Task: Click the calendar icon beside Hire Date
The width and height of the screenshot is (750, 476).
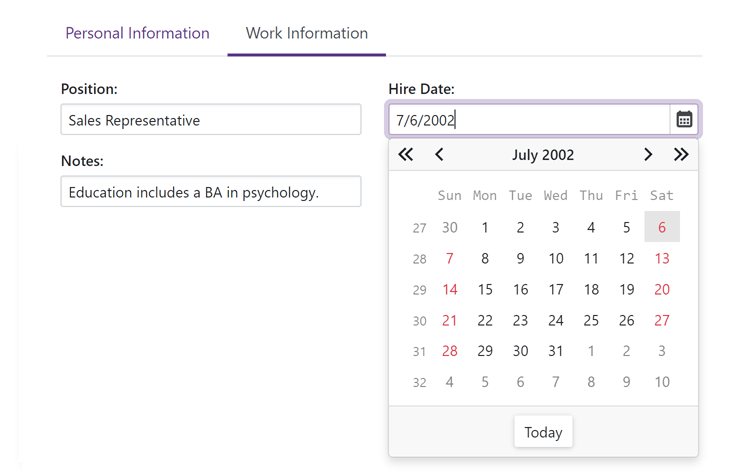Action: 684,120
